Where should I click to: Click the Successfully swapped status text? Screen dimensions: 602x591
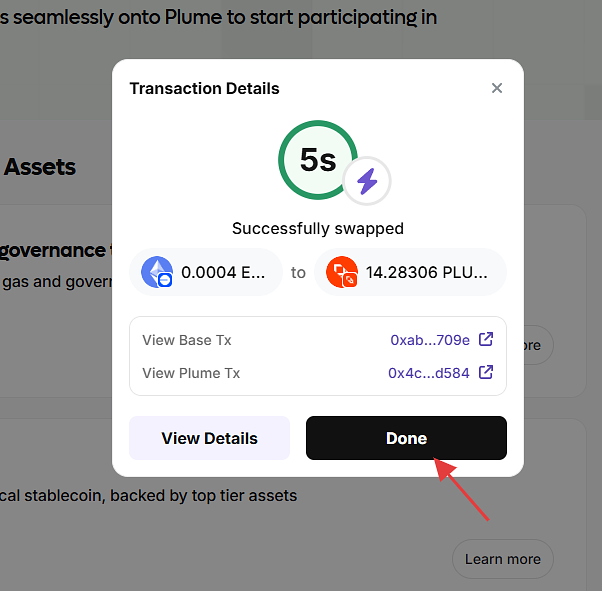(x=318, y=228)
